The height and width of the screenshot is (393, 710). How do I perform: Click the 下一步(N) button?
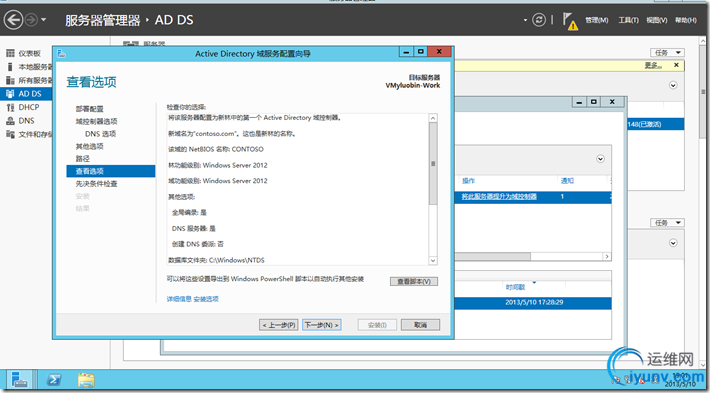click(x=321, y=325)
